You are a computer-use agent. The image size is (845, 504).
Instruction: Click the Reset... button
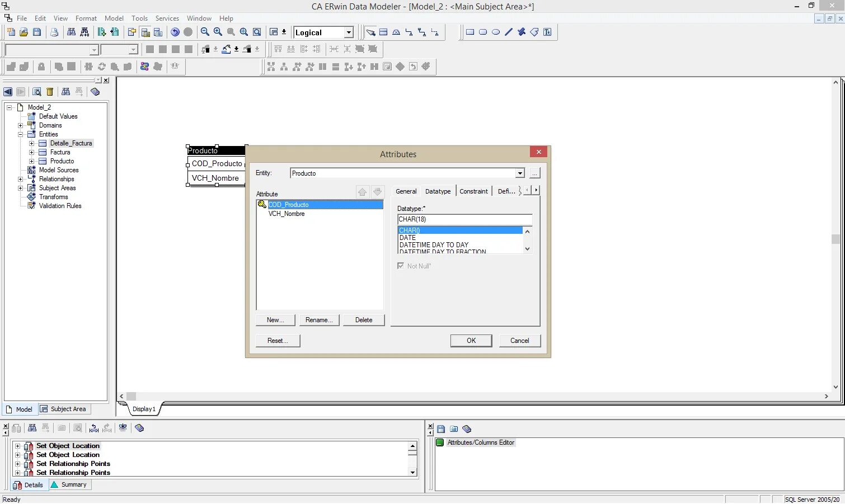click(x=278, y=341)
